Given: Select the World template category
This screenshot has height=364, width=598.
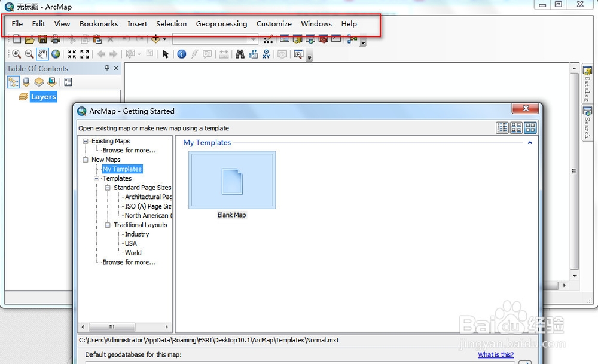Looking at the screenshot, I should (x=133, y=253).
